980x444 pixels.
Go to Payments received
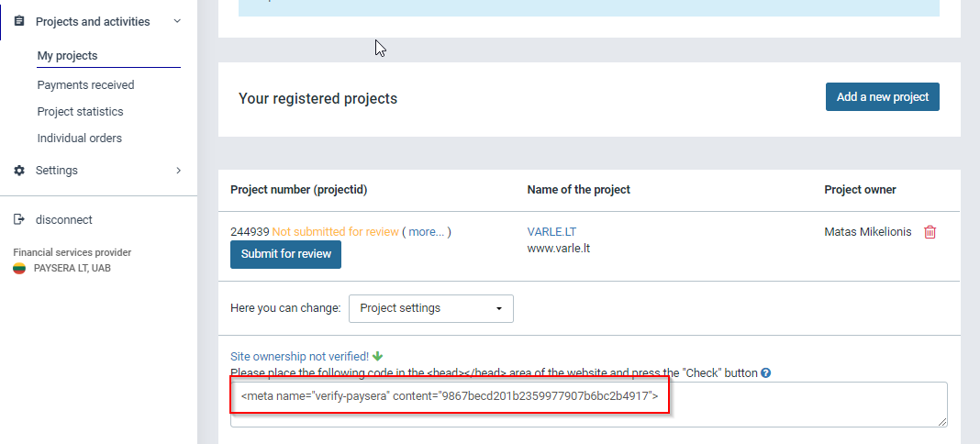pyautogui.click(x=85, y=85)
